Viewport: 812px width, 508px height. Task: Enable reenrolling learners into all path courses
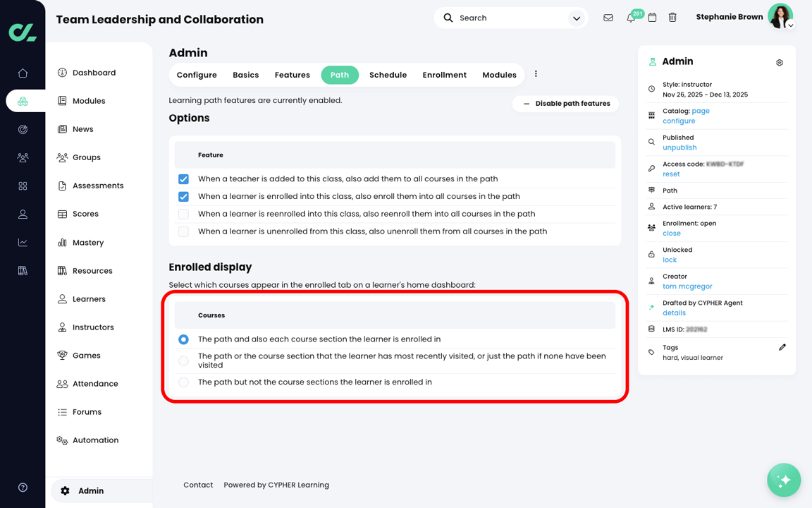pos(183,214)
